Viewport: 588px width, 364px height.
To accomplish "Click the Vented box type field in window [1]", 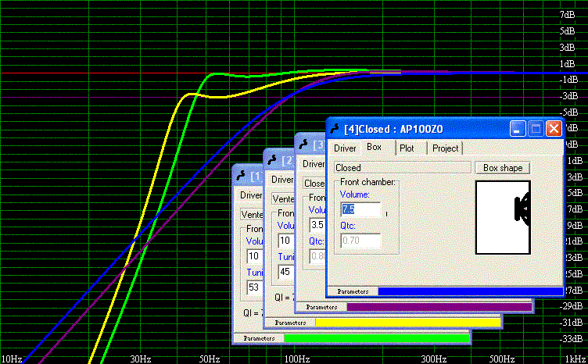I will (x=252, y=215).
